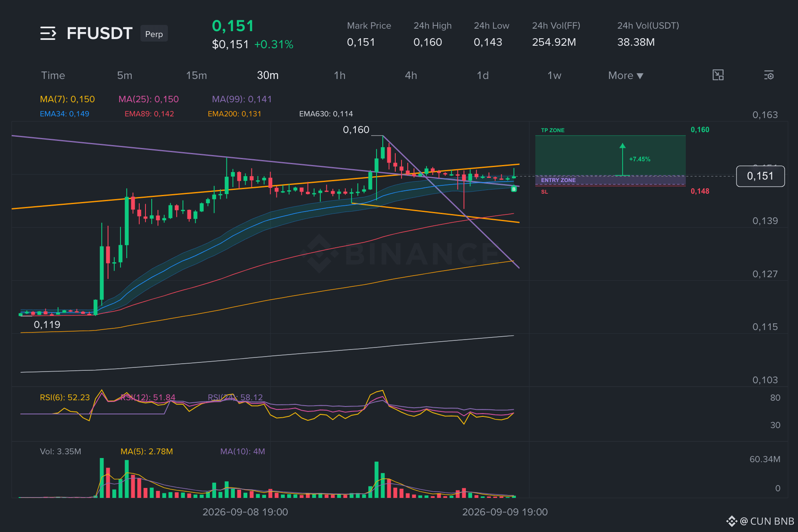Viewport: 798px width, 532px height.
Task: Select the 5m interval
Action: point(125,75)
